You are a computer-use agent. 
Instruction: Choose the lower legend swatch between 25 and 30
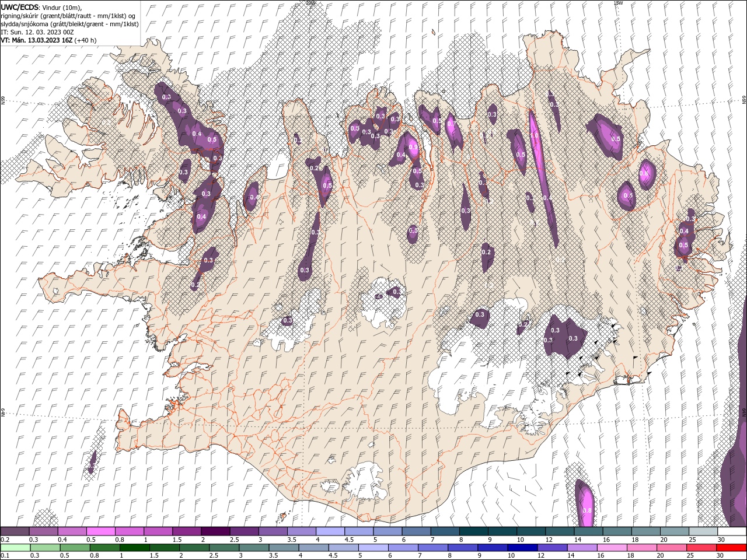click(x=701, y=548)
